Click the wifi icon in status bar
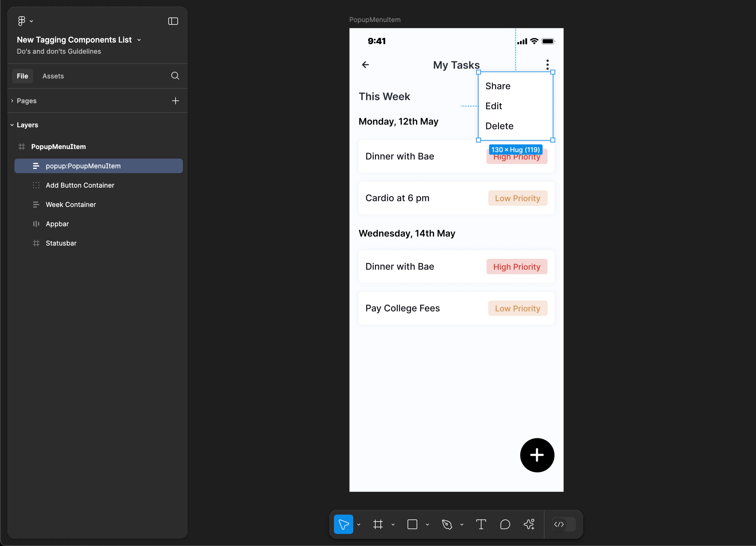756x546 pixels. click(534, 41)
